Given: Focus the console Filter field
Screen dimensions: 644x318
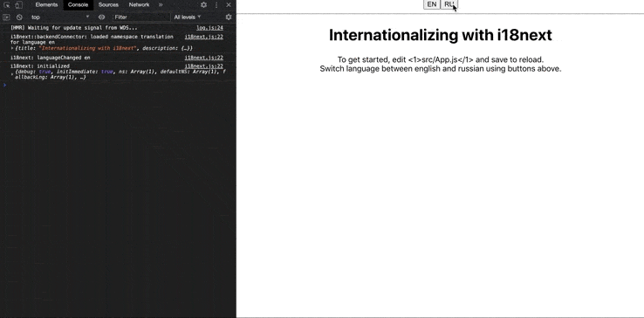Looking at the screenshot, I should (140, 17).
